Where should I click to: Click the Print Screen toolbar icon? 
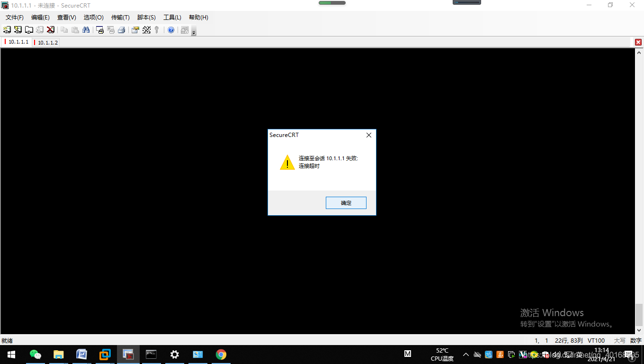(x=100, y=30)
